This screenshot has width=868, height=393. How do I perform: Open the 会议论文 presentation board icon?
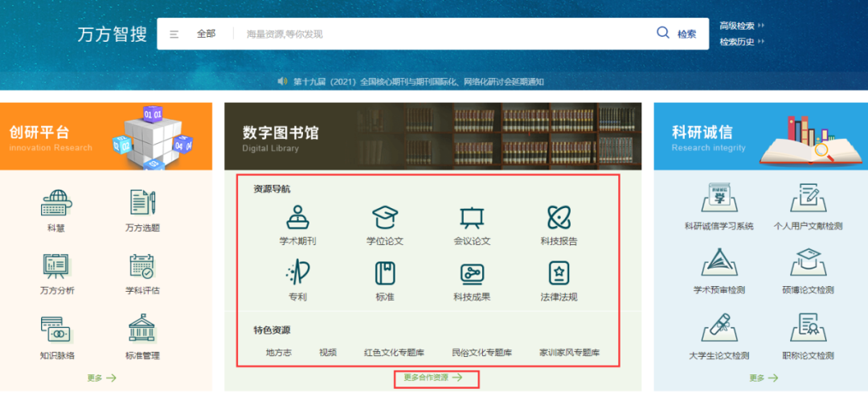472,218
